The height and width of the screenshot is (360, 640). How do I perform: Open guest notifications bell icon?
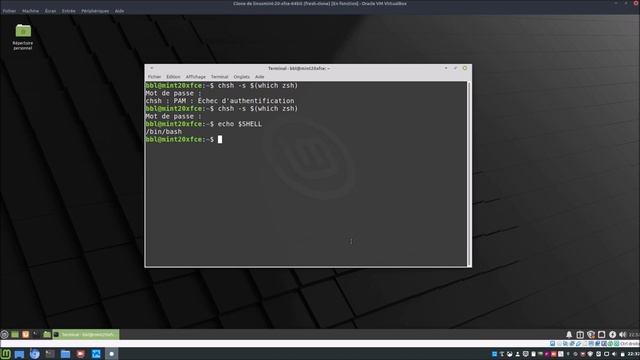click(x=569, y=335)
